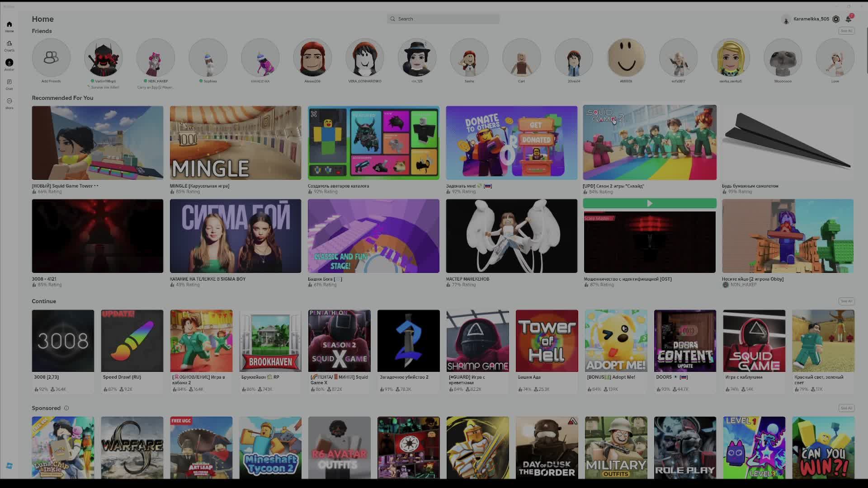Open friend Carl's avatar

click(522, 57)
